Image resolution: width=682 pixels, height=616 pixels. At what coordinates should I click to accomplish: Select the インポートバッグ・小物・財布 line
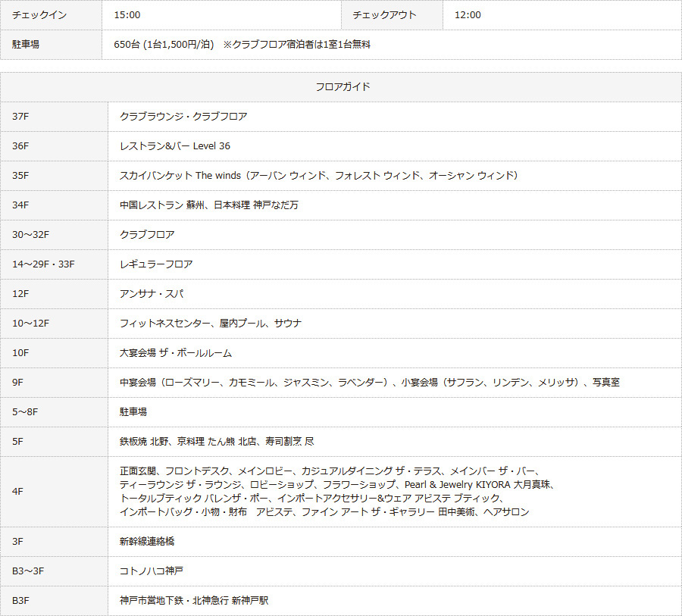pyautogui.click(x=324, y=512)
